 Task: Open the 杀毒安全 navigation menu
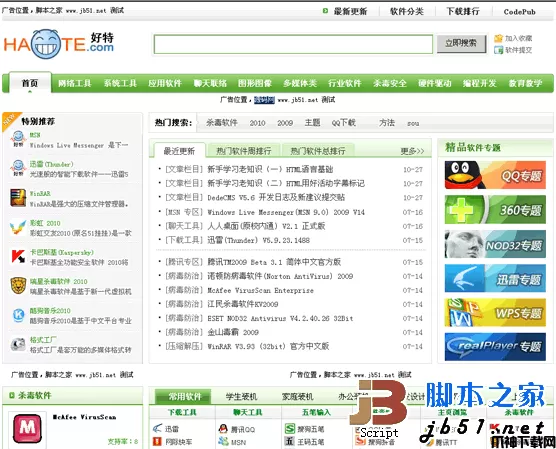pos(390,83)
